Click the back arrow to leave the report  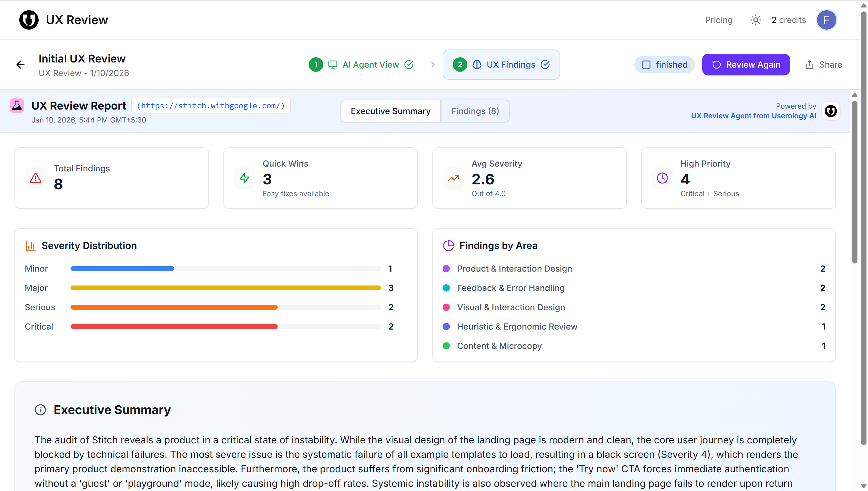21,64
